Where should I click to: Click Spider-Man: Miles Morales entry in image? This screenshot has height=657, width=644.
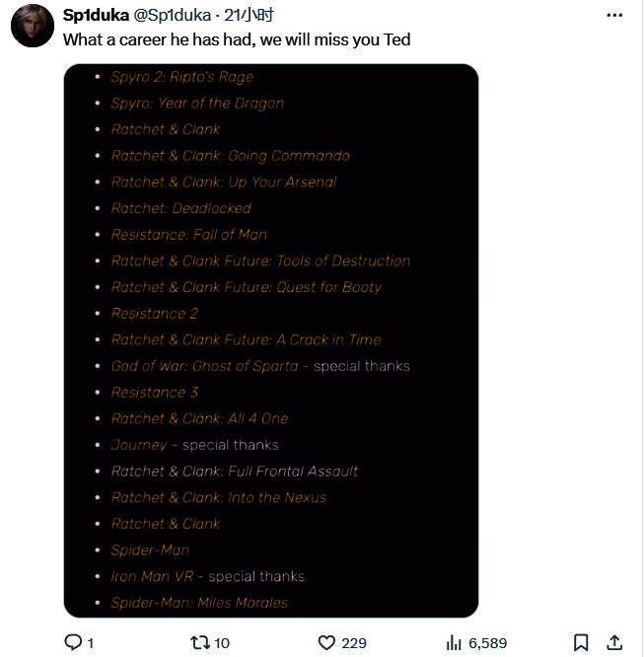(x=199, y=602)
